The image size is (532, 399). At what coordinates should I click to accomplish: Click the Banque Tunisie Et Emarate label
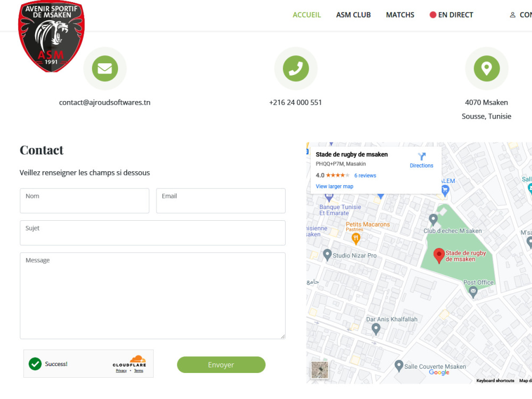(340, 210)
